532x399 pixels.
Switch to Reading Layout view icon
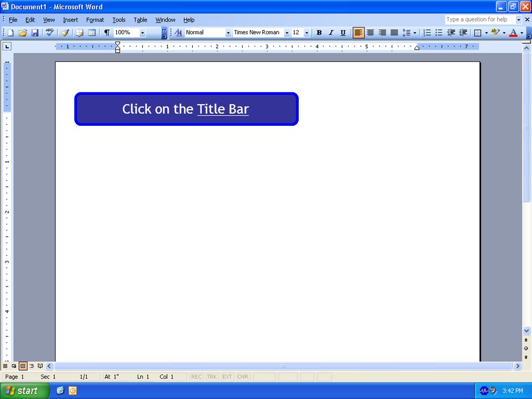40,366
